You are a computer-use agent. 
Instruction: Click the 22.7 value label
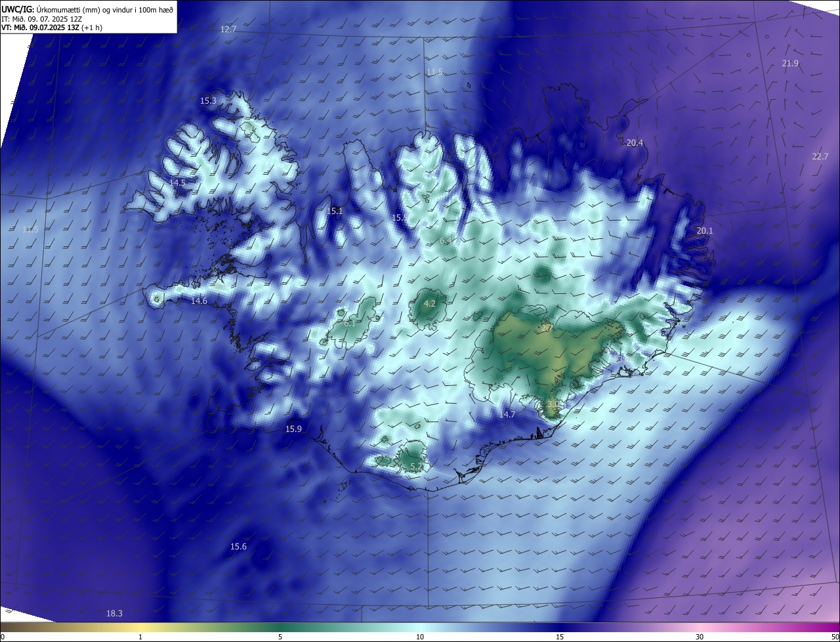tap(820, 156)
